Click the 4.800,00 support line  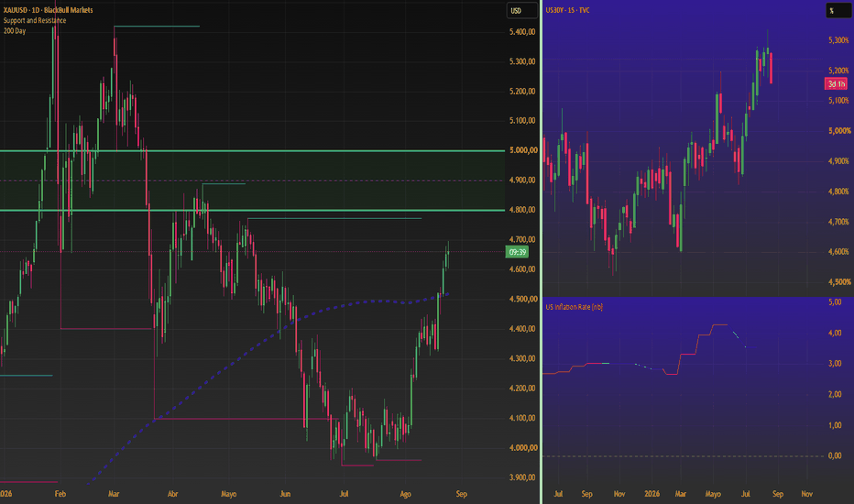pyautogui.click(x=252, y=210)
